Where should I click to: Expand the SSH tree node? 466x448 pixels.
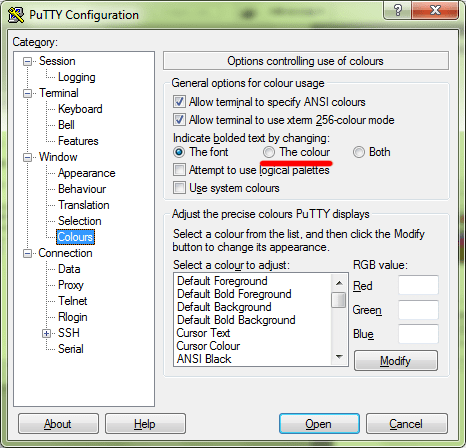coord(46,333)
